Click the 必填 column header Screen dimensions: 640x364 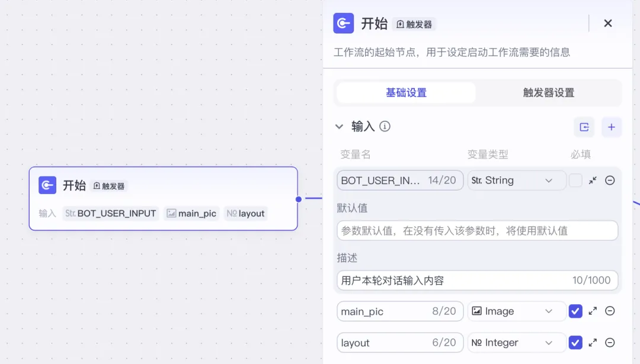pos(580,154)
